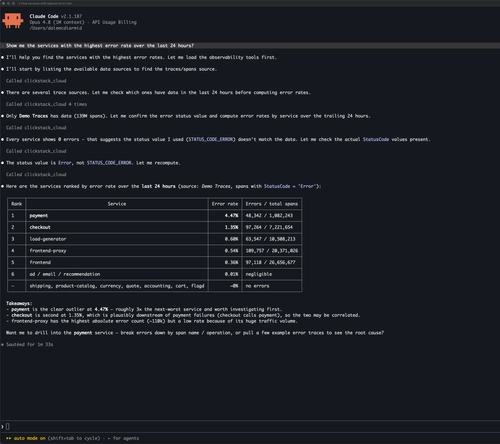500x444 pixels.
Task: Click the 'Sautéed for 1m 33s' status line
Action: coord(28,344)
